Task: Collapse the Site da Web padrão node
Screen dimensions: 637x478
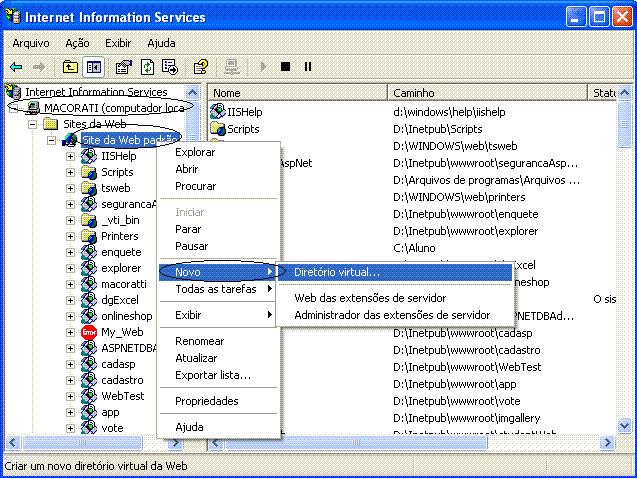Action: [x=51, y=141]
